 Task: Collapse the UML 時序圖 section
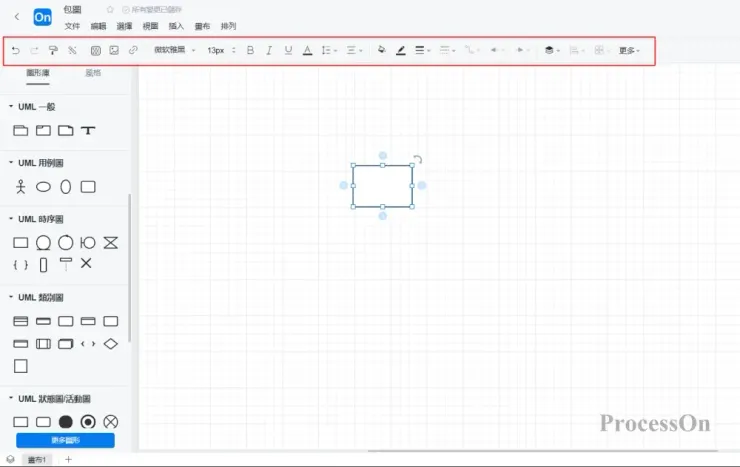[11, 219]
